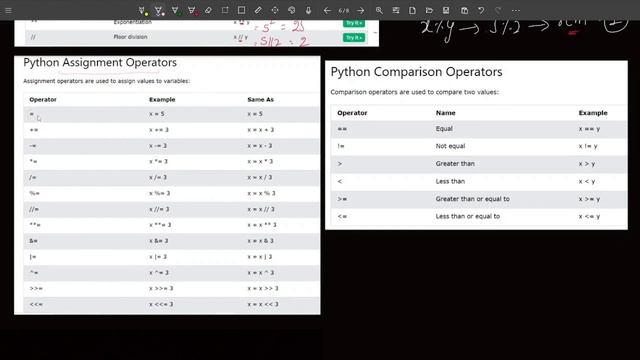
Task: Click the 'Not equal' name cell
Action: click(450, 146)
